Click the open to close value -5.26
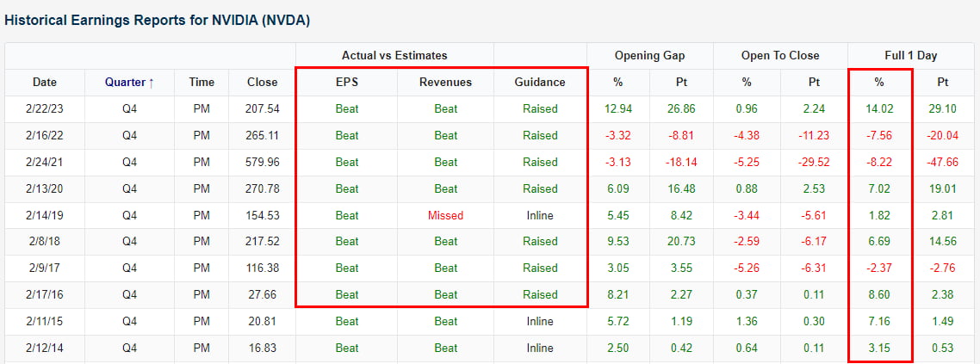The height and width of the screenshot is (364, 980). 748,268
